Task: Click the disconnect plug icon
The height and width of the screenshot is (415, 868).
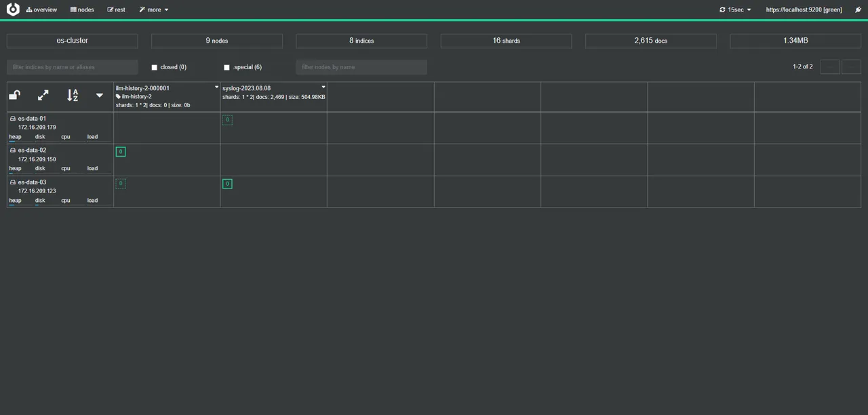Action: [x=858, y=10]
